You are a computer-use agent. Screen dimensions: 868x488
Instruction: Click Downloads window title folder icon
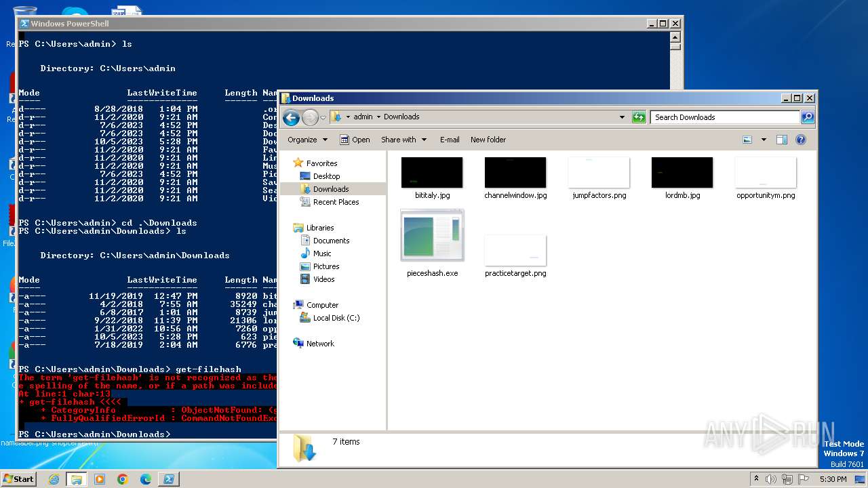[286, 98]
